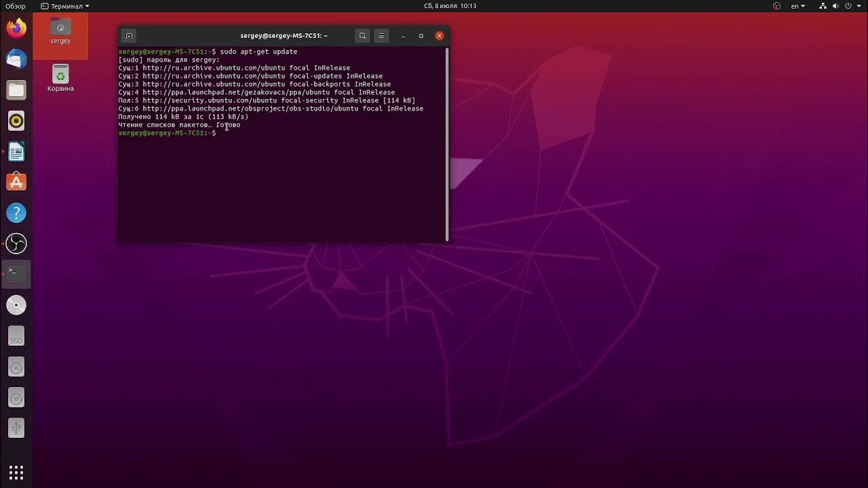Click the terminal vertical scrollbar
This screenshot has height=488, width=868.
447,144
